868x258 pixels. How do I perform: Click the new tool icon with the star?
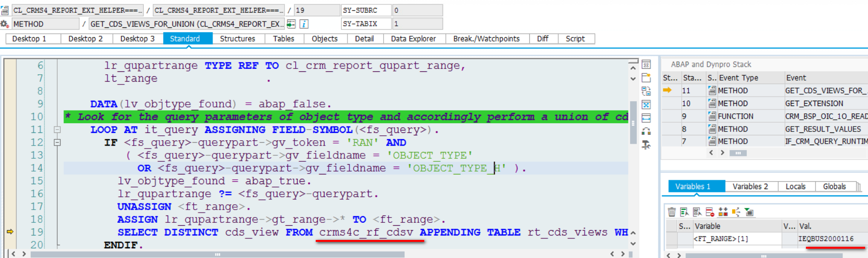tap(646, 78)
